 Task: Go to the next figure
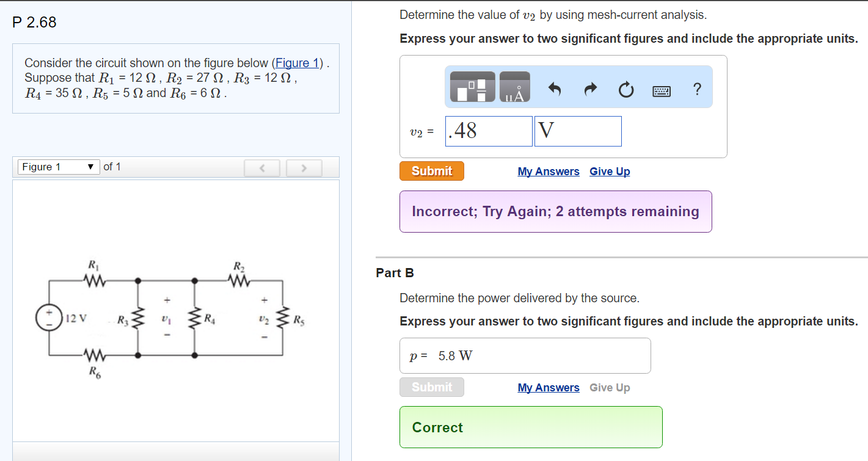[304, 167]
